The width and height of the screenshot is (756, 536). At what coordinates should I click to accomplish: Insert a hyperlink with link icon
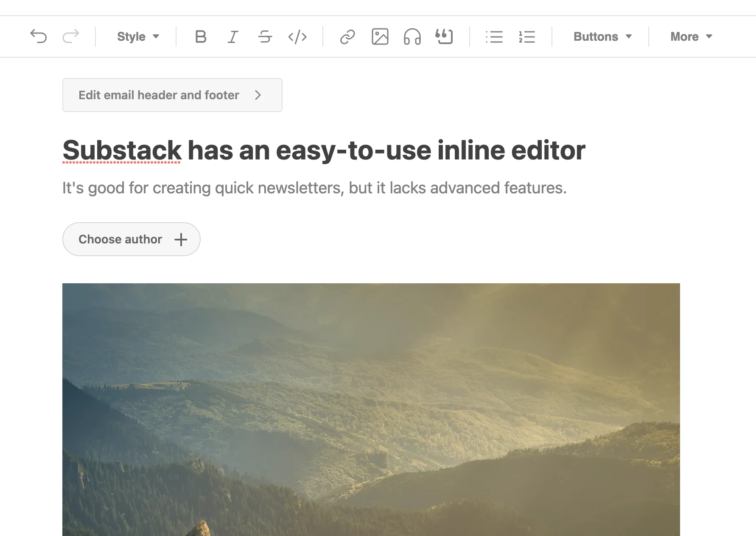click(347, 37)
